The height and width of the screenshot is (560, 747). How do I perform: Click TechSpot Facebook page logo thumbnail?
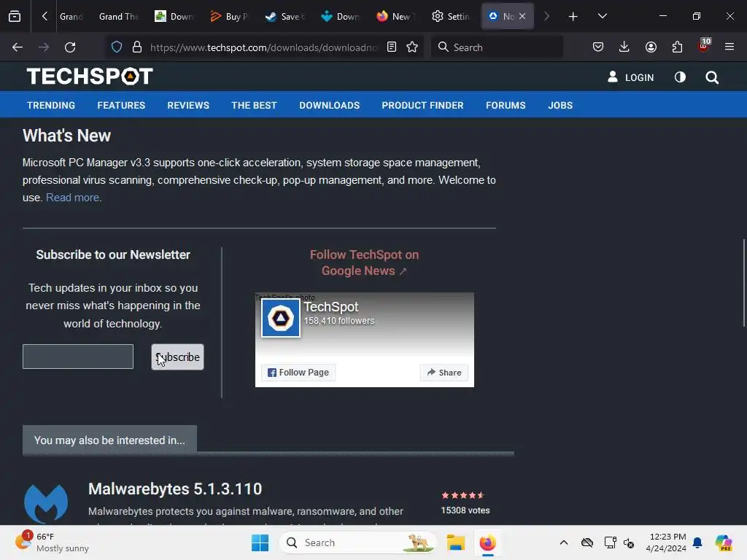[x=281, y=318]
